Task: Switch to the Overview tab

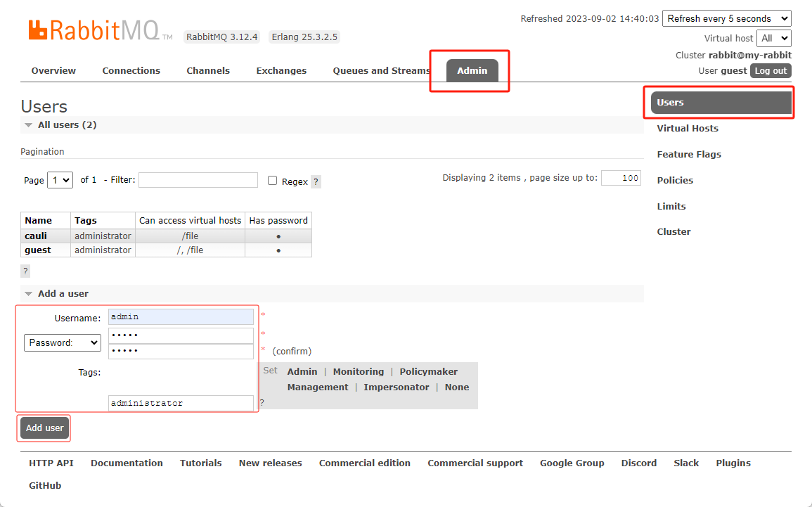Action: tap(53, 71)
